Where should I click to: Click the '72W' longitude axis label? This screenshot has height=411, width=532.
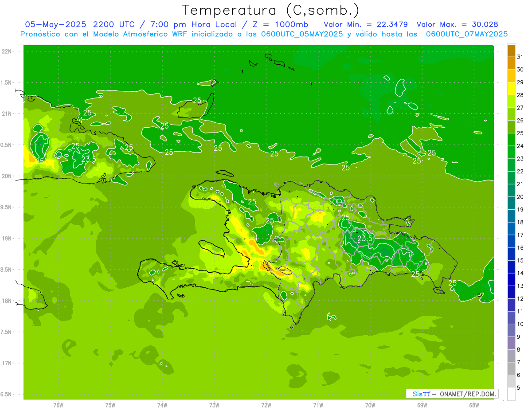pos(266,405)
